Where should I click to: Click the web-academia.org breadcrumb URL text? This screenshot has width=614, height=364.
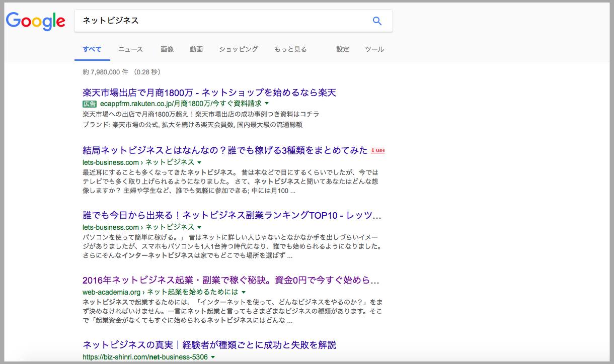(160, 292)
